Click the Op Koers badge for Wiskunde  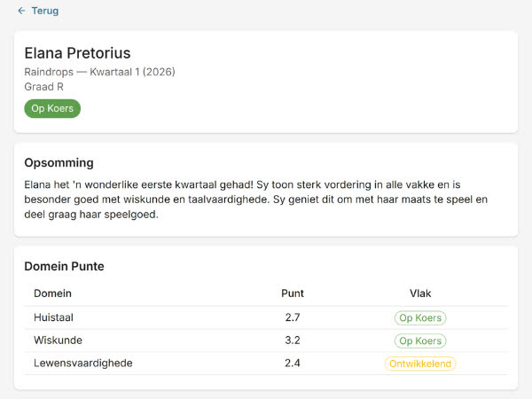[x=420, y=340]
